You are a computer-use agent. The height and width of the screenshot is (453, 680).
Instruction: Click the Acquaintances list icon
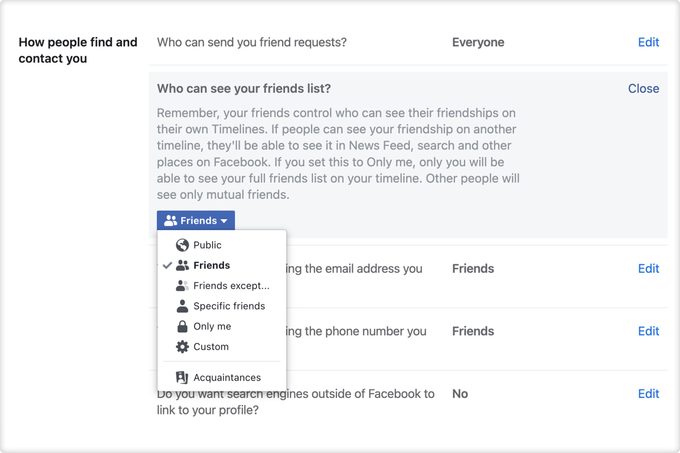(182, 378)
